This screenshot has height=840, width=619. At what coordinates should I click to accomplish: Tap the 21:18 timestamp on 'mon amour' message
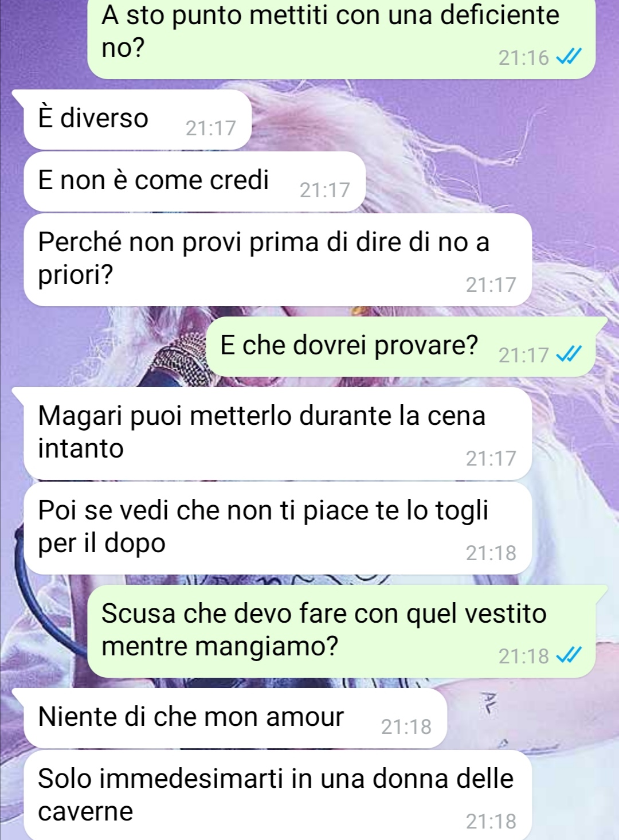406,726
